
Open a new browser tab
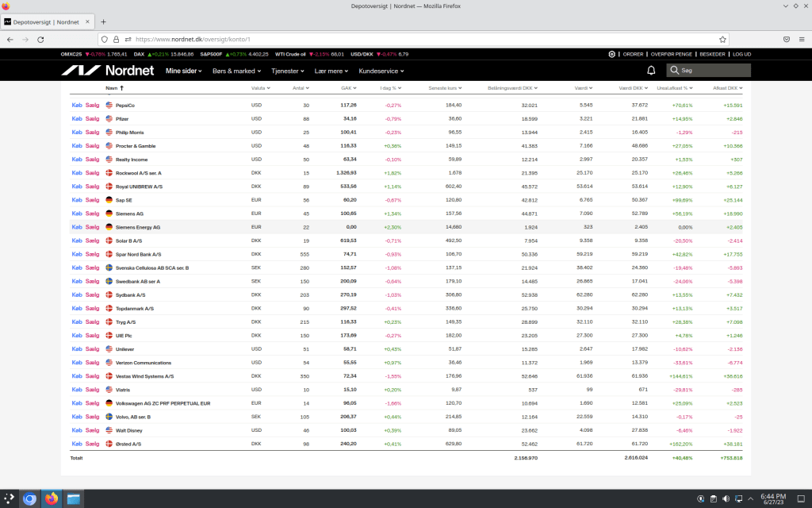click(103, 21)
